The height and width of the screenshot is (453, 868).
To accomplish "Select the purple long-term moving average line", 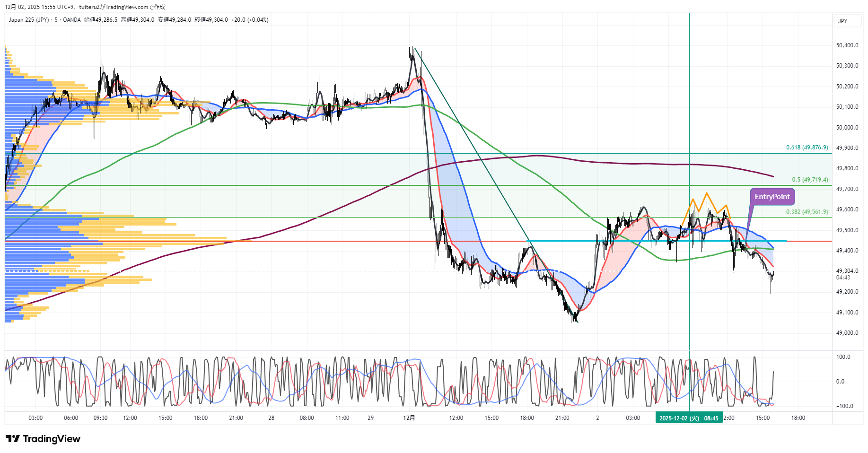I will (615, 164).
